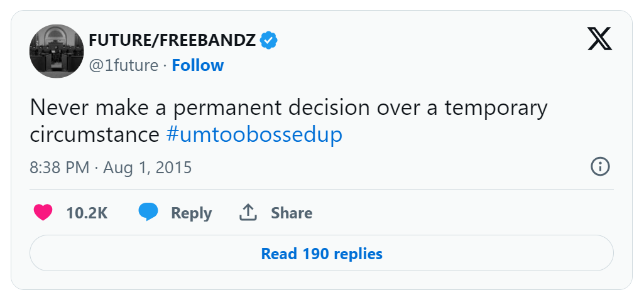Image resolution: width=644 pixels, height=300 pixels.
Task: Click the X logo icon
Action: pyautogui.click(x=599, y=39)
